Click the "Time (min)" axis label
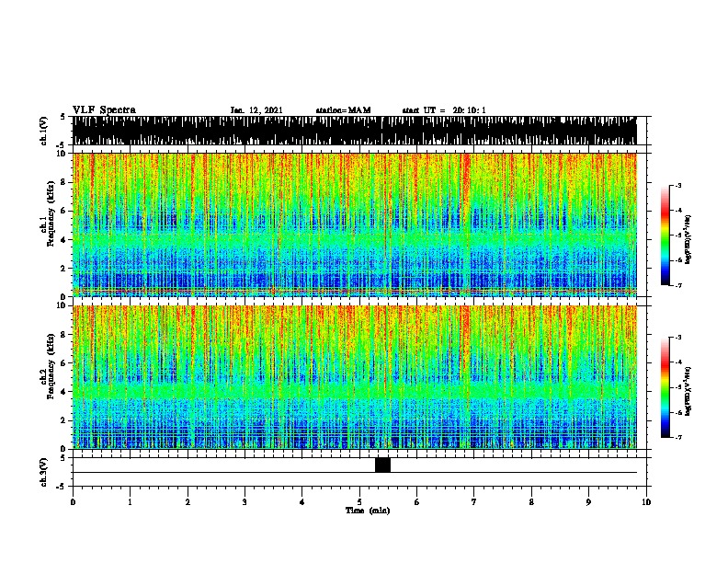Screen dimensions: 728x563 click(x=368, y=511)
